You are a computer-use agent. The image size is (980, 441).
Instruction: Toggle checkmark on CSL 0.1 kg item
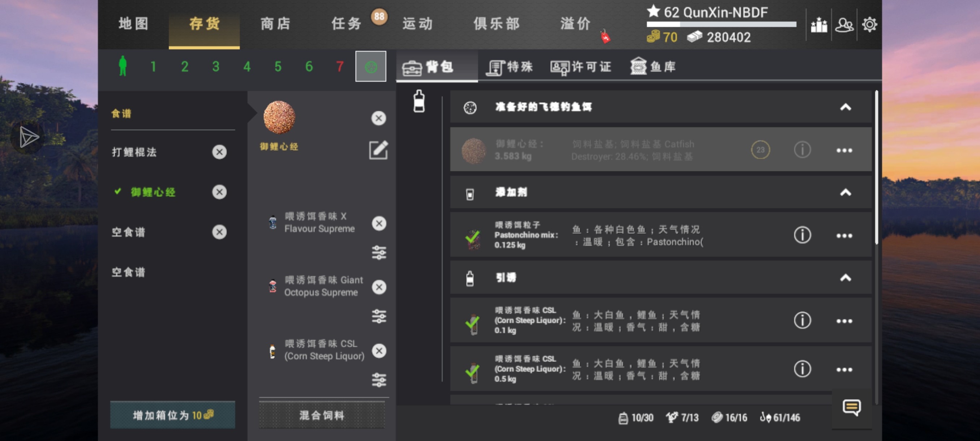coord(473,324)
